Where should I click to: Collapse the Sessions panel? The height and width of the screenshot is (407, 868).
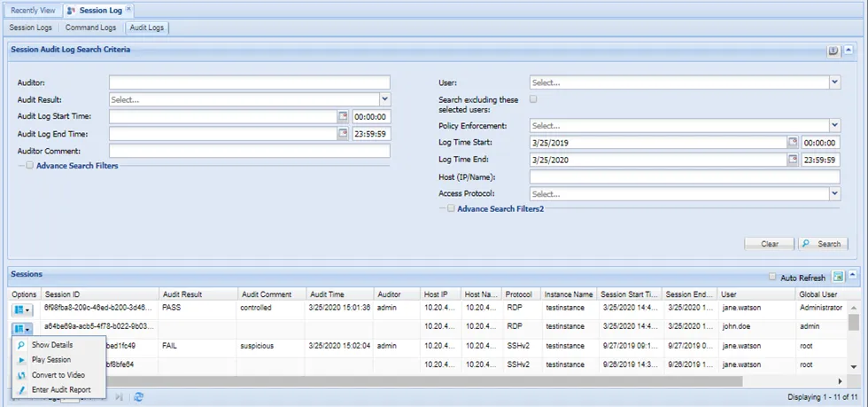click(x=852, y=277)
